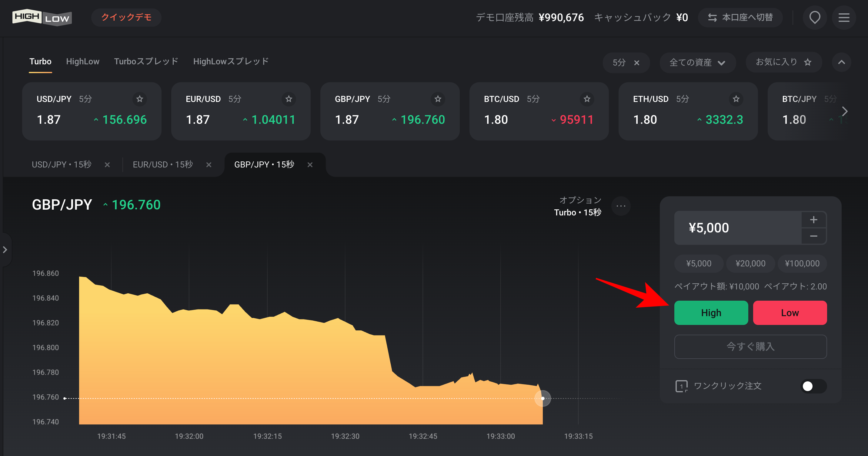
Task: Click the Turbo・15秒 option label
Action: [x=578, y=212]
